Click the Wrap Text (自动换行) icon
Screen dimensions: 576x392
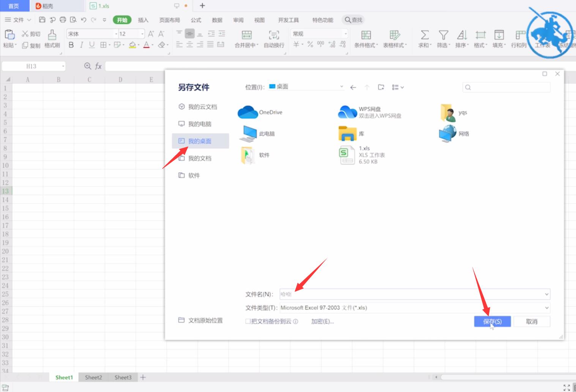tap(274, 35)
